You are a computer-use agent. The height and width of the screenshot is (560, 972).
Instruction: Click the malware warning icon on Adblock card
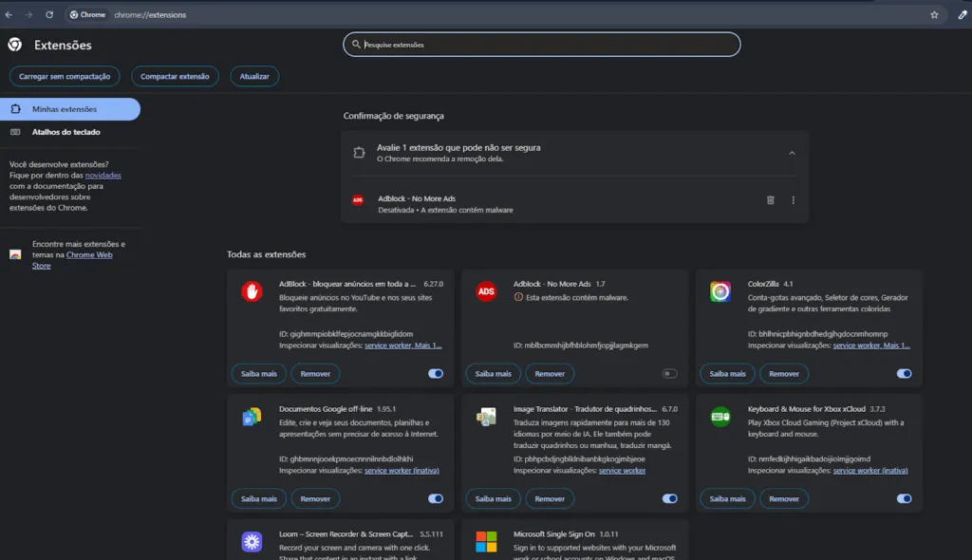pos(518,298)
